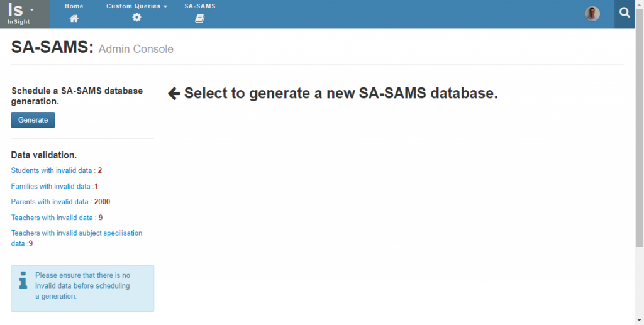Click the Generate button
Viewport: 644px width, 325px height.
33,120
